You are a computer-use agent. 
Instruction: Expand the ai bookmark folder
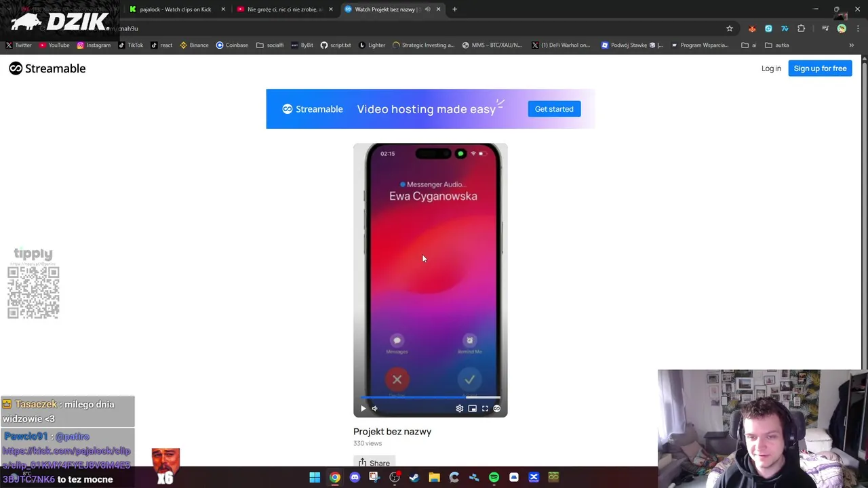[x=749, y=45]
